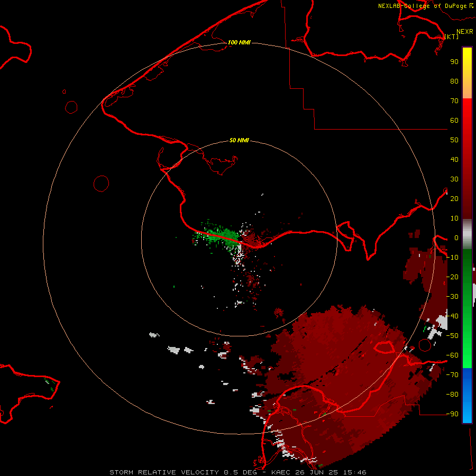Screen dimensions: 476x476
Task: Click the -70 value on velocity scale
Action: 452,374
